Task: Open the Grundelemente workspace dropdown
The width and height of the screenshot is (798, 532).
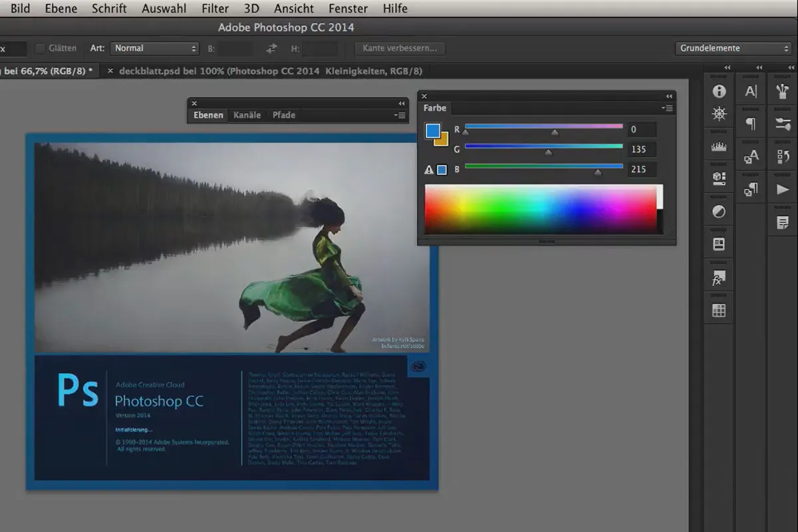Action: (733, 49)
